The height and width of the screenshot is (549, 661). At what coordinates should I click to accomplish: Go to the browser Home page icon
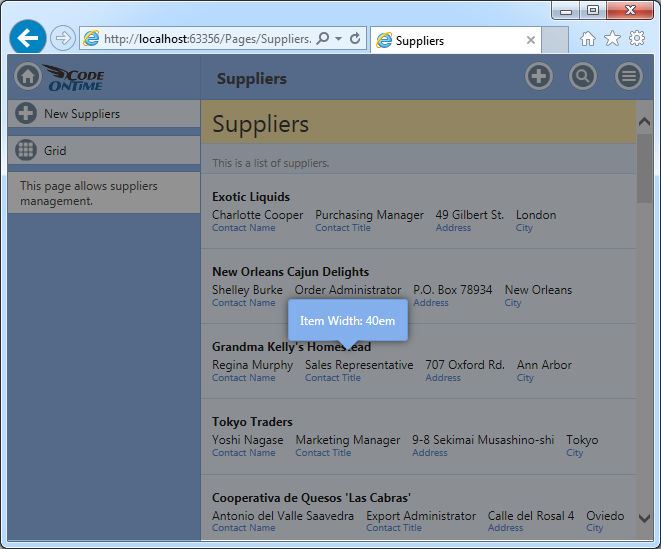pyautogui.click(x=588, y=39)
